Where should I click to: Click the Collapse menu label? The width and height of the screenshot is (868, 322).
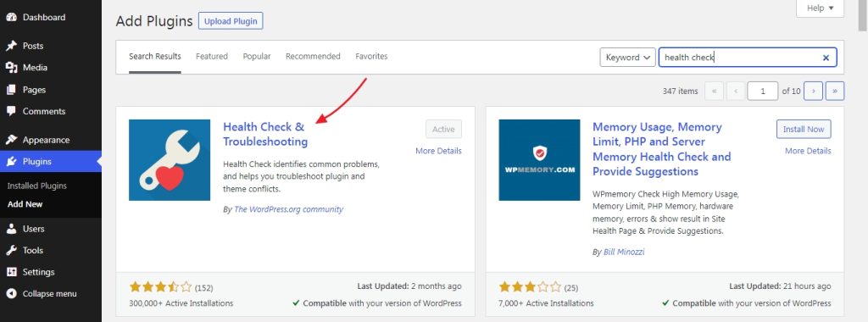[49, 294]
